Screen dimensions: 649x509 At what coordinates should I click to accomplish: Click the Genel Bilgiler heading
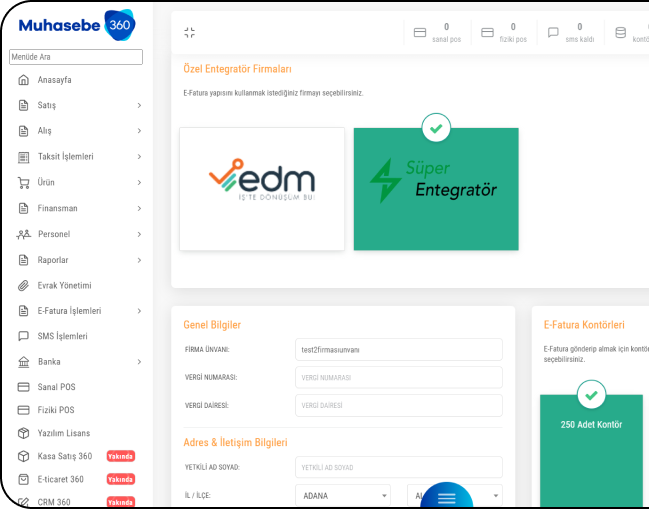(212, 325)
